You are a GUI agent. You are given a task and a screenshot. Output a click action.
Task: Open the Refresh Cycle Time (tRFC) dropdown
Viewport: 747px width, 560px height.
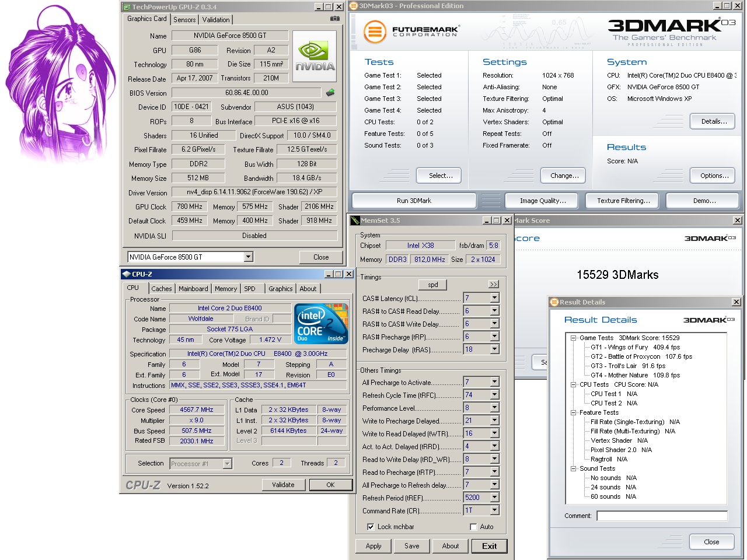pos(494,395)
